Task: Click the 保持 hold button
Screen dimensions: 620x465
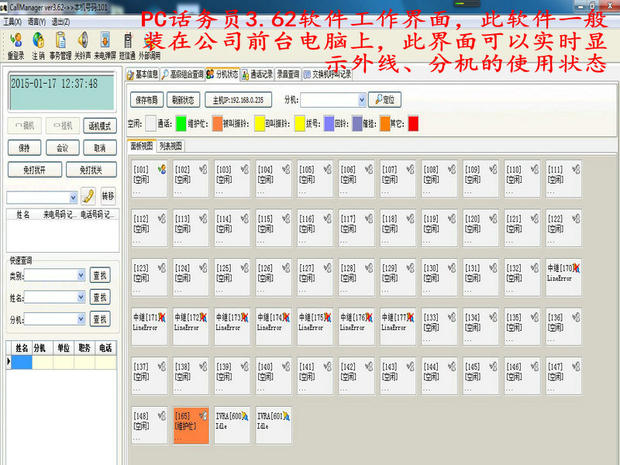Action: (x=24, y=148)
